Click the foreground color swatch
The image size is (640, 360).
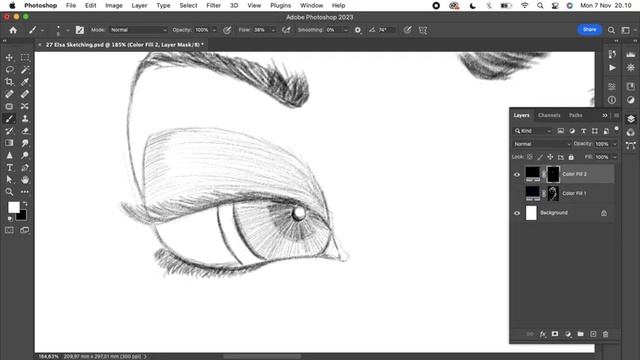(13, 207)
